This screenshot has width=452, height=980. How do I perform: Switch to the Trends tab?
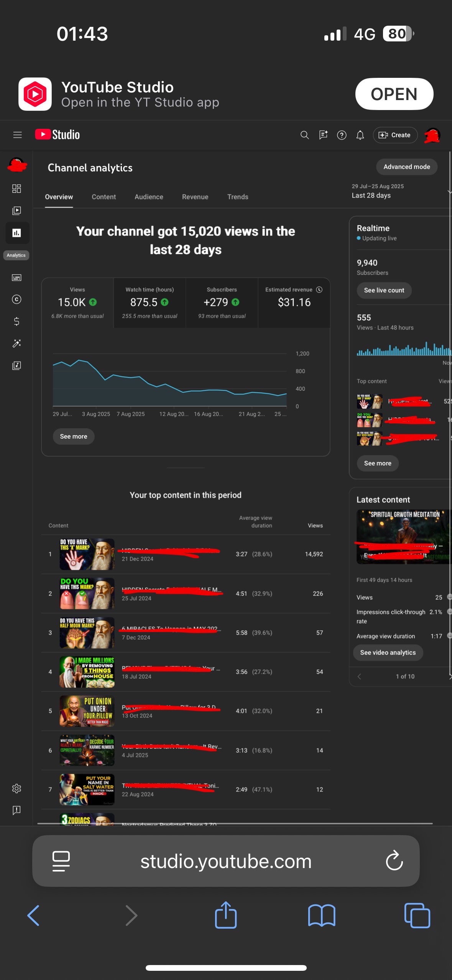coord(238,197)
